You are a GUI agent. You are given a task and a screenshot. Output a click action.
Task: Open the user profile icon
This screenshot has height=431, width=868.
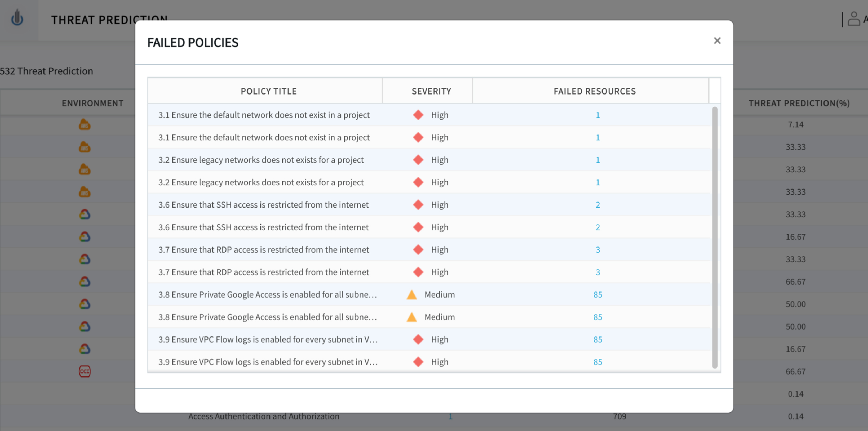(853, 19)
